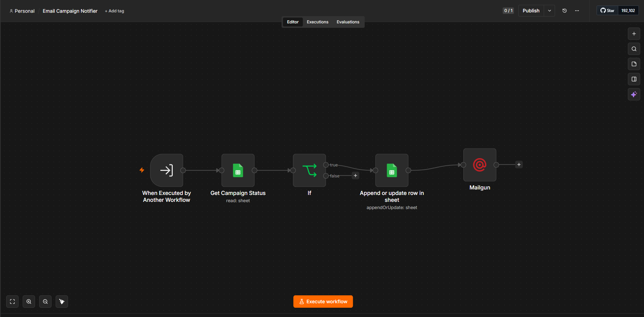Expand the Publish dropdown arrow
The width and height of the screenshot is (644, 317).
pyautogui.click(x=550, y=11)
